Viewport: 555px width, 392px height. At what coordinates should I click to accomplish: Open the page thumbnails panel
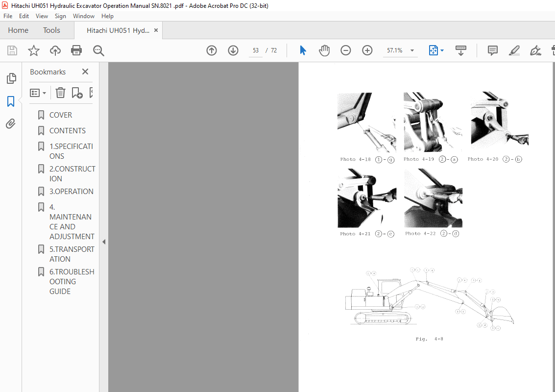pos(11,78)
